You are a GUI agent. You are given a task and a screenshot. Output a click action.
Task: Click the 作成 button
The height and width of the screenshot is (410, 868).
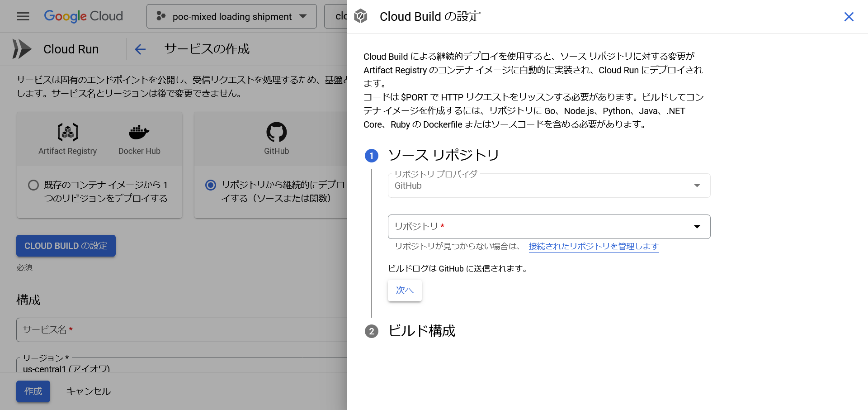[33, 391]
